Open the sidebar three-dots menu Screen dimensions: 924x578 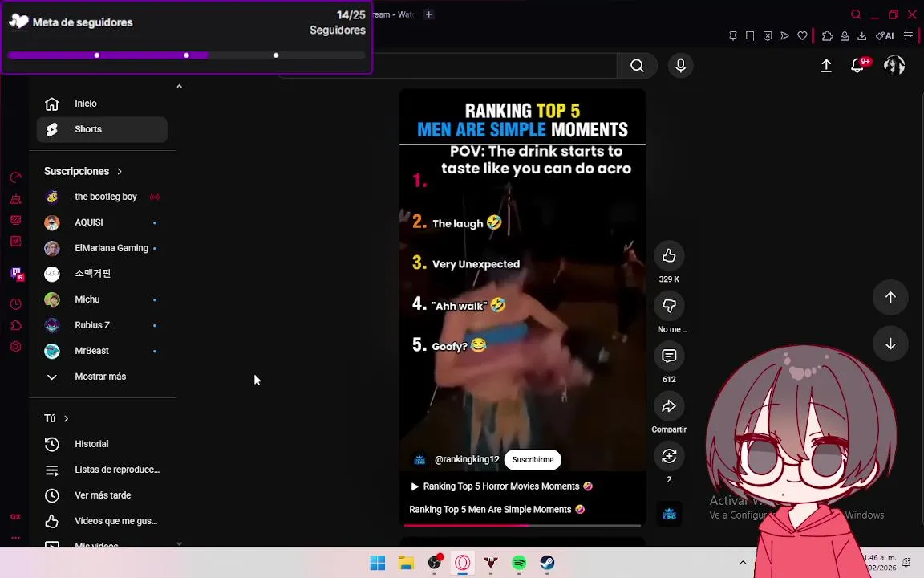pyautogui.click(x=16, y=538)
